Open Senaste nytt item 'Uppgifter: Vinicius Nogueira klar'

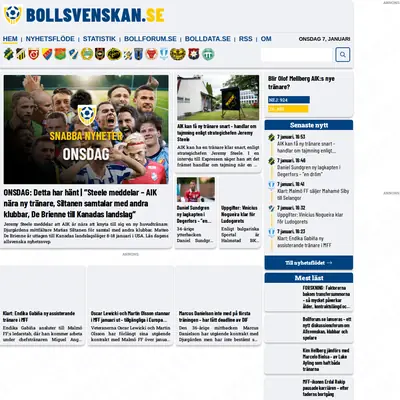310,218
